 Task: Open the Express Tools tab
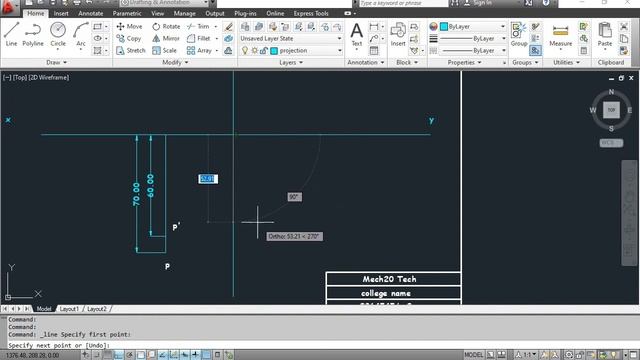pos(311,13)
